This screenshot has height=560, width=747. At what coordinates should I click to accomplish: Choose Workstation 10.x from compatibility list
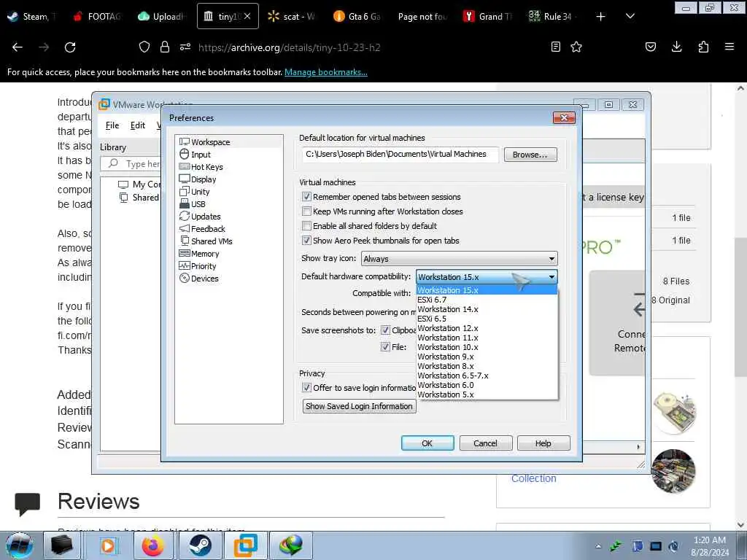coord(487,347)
